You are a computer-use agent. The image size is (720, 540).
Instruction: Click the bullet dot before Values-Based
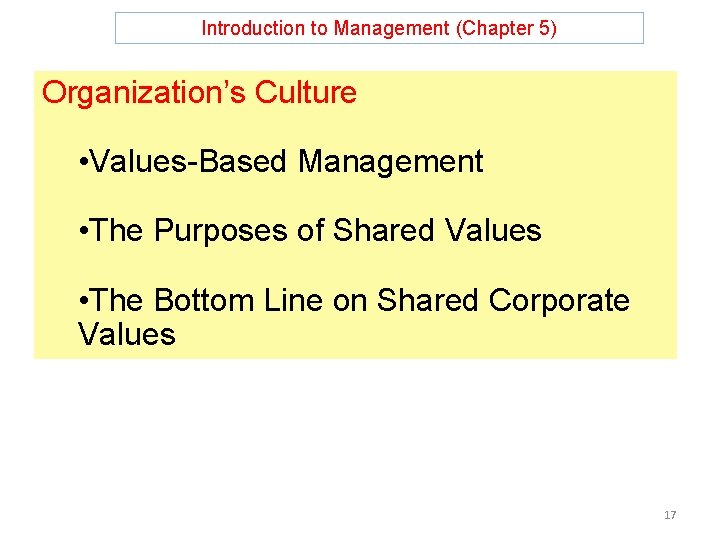click(83, 163)
